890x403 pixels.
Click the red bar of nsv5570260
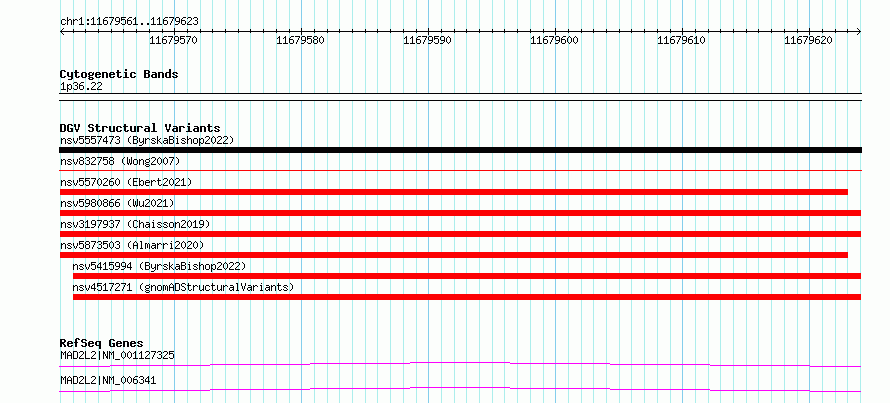pos(454,192)
